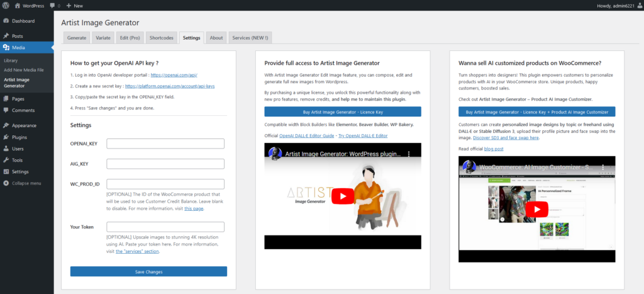Focus the OPENAI_KEY input field
Viewport: 644px width, 294px height.
coord(165,144)
